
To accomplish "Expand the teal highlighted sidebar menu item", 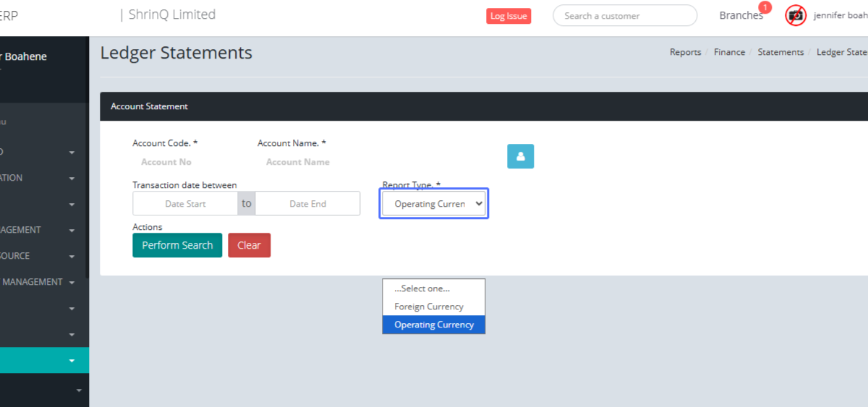I will coord(43,360).
